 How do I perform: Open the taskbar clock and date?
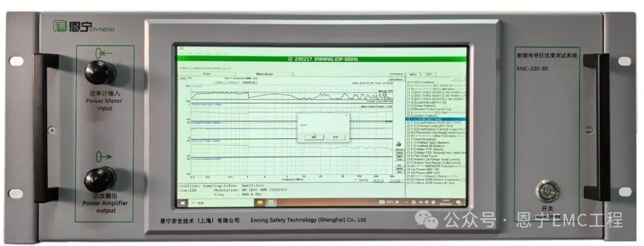(445, 202)
